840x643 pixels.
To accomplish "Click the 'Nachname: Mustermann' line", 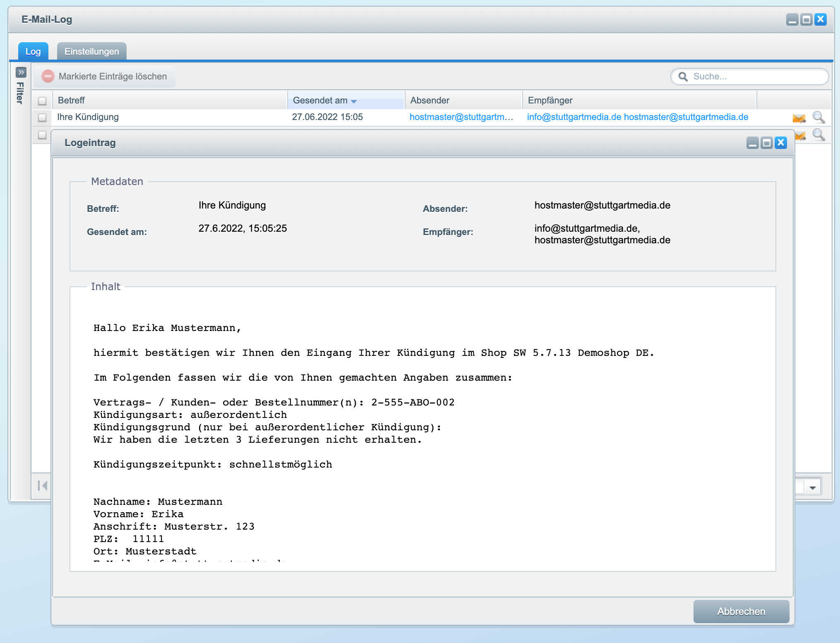I will pos(158,502).
